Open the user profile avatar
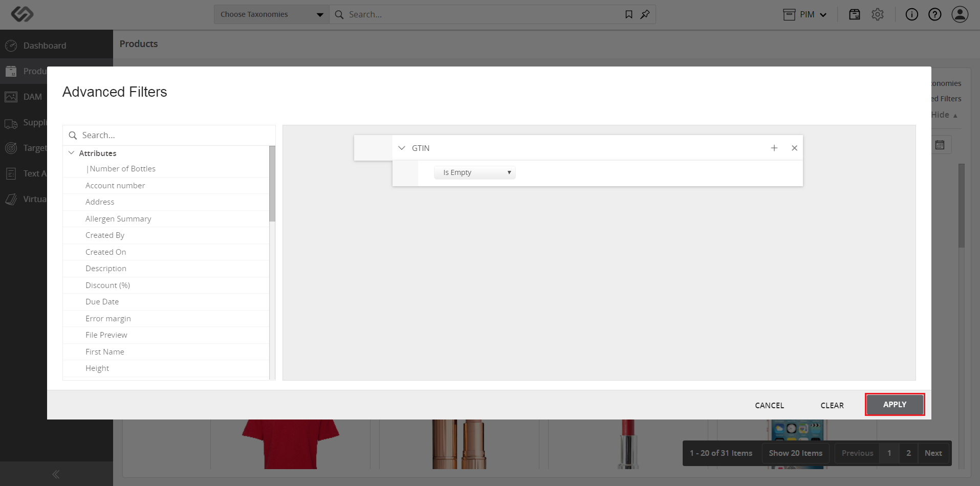Viewport: 980px width, 486px height. 960,14
